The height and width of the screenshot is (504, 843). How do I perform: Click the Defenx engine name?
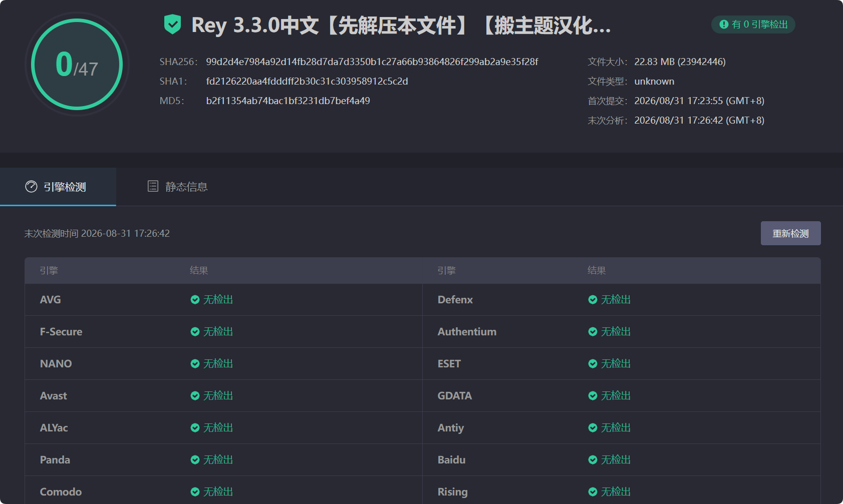(455, 300)
